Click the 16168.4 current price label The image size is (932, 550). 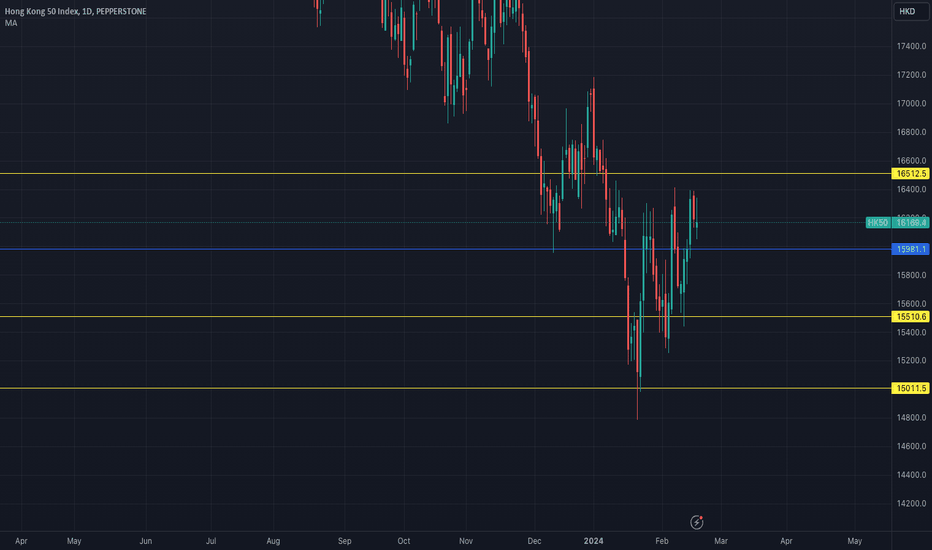click(912, 222)
